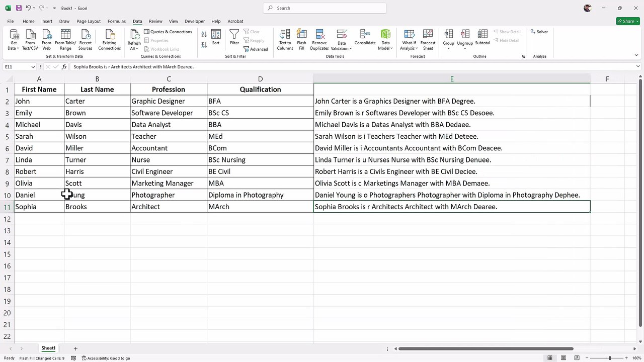Screen dimensions: 644x362
Task: Show Queries & Connections pane
Action: point(168,32)
